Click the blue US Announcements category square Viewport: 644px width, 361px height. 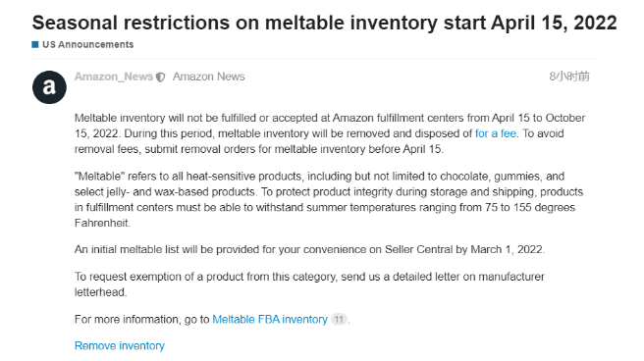[35, 44]
